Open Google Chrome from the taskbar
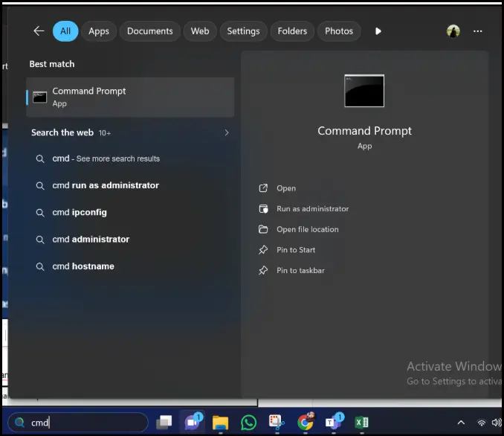The image size is (504, 436). (306, 422)
